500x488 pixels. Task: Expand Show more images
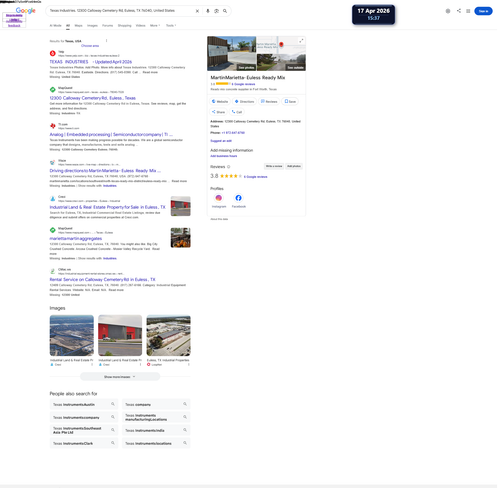[x=120, y=377]
